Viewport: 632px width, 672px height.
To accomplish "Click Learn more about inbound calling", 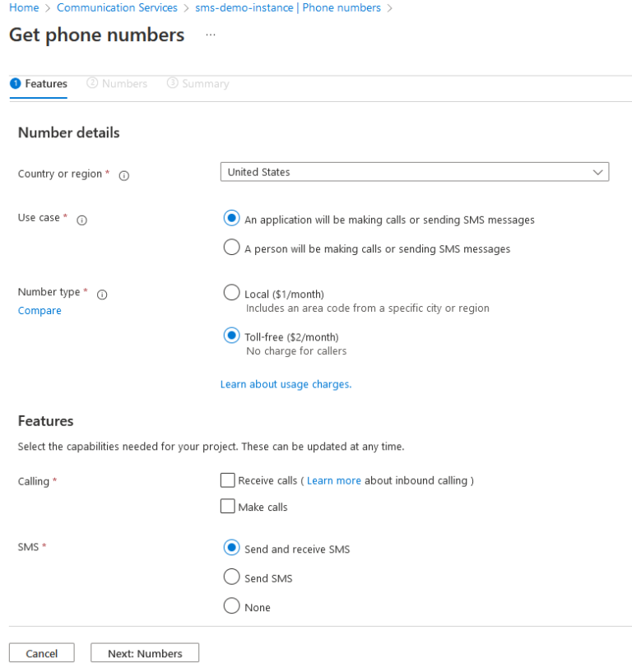I will [x=334, y=480].
